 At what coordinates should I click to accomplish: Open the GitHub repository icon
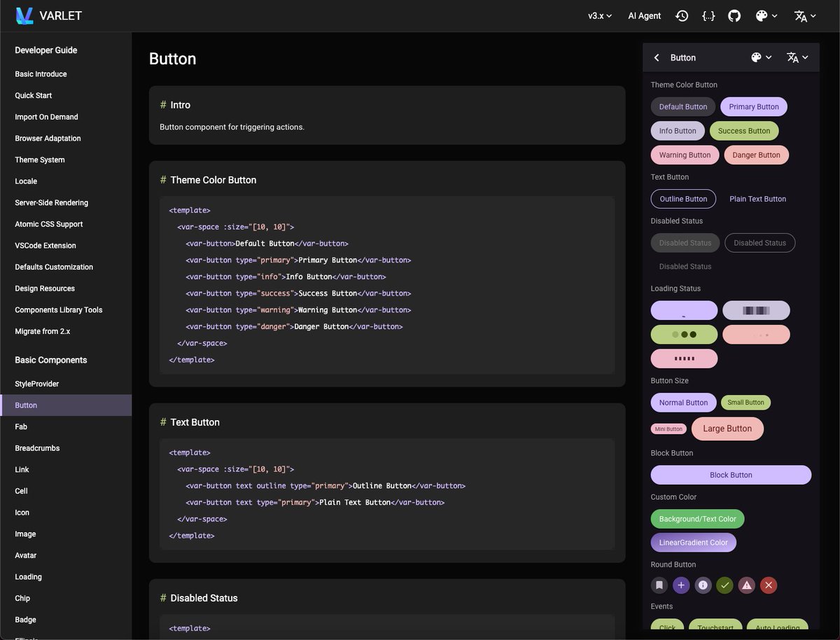tap(734, 15)
